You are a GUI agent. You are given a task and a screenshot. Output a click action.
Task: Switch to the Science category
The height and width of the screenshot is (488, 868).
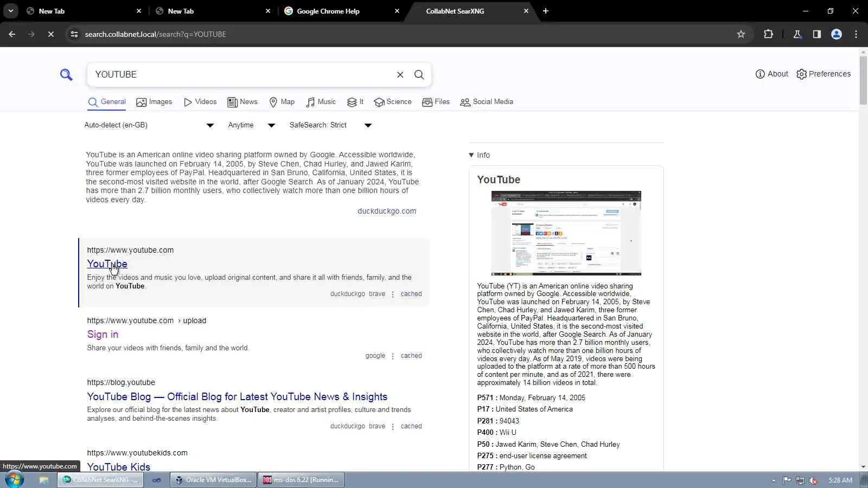pyautogui.click(x=393, y=102)
